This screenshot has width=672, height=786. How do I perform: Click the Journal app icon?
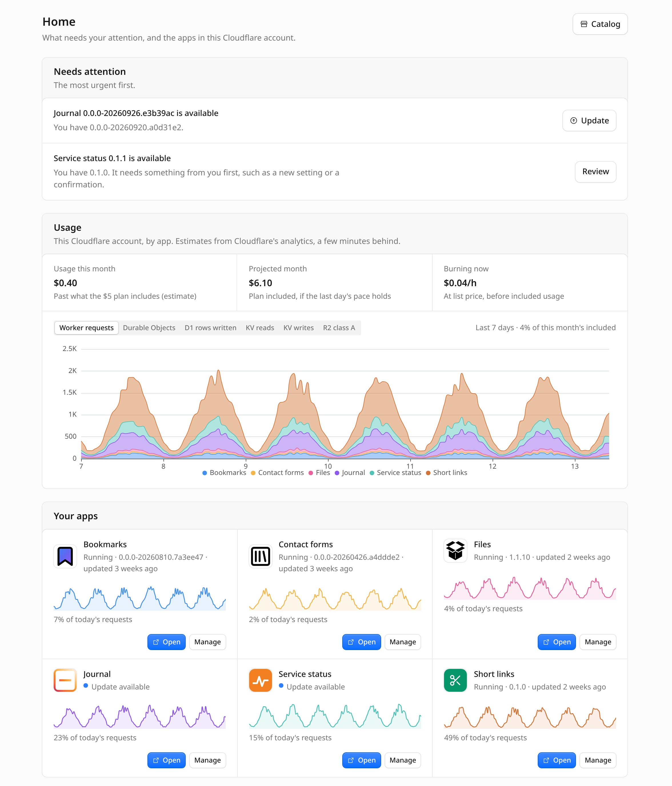[65, 680]
